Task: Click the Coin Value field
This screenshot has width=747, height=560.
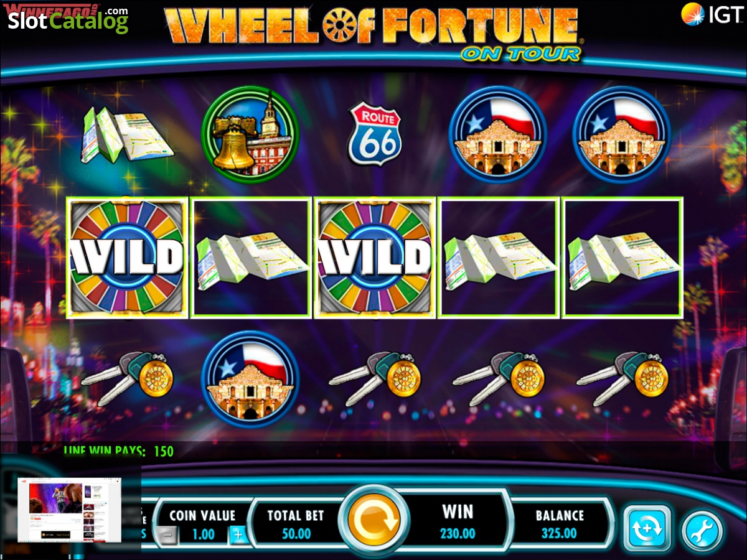Action: (x=201, y=525)
